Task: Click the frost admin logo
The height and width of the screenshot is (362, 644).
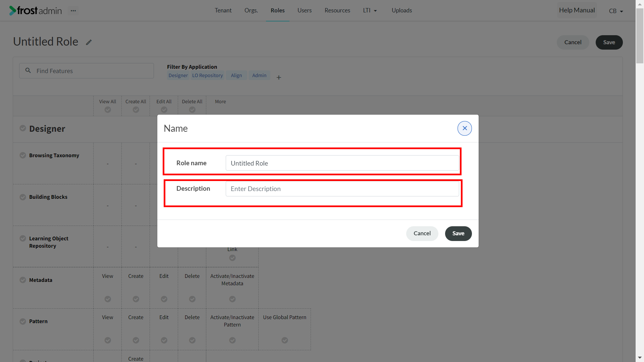Action: tap(36, 11)
